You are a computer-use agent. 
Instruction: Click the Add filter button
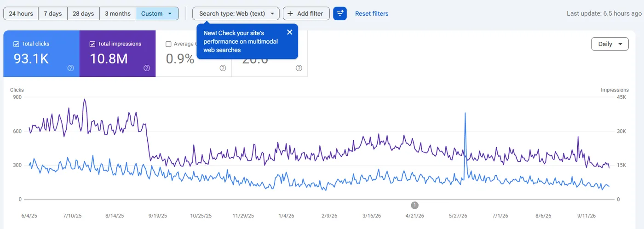tap(306, 13)
